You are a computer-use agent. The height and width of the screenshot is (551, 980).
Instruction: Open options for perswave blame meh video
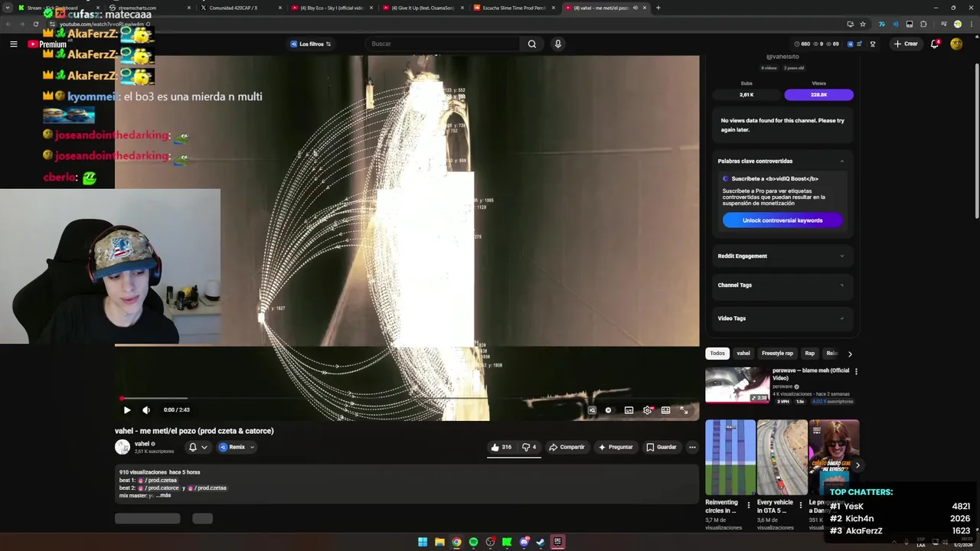[x=856, y=371]
